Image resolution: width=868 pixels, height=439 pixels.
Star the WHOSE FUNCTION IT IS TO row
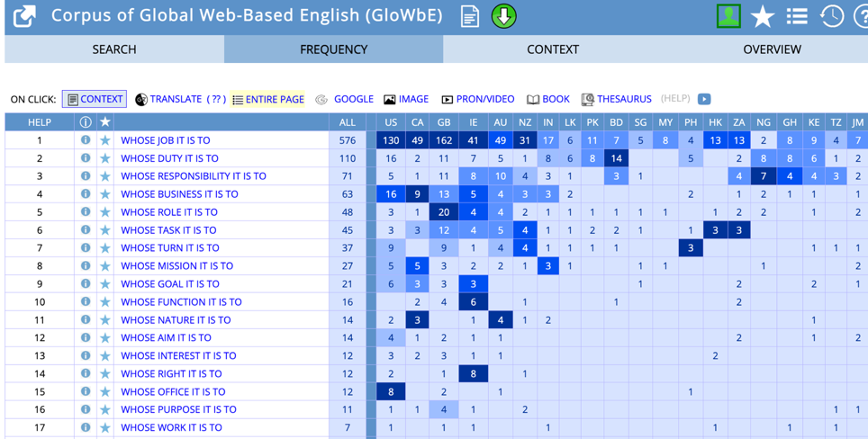point(105,302)
